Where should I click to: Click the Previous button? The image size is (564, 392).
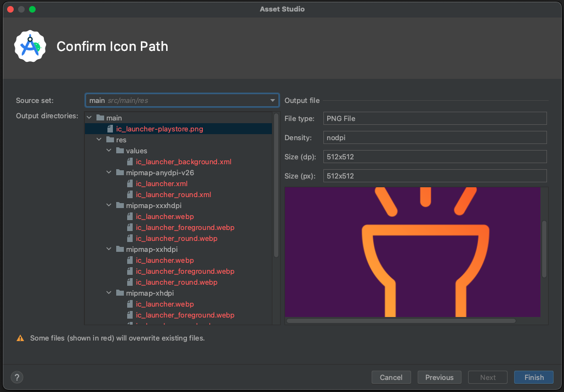click(439, 377)
